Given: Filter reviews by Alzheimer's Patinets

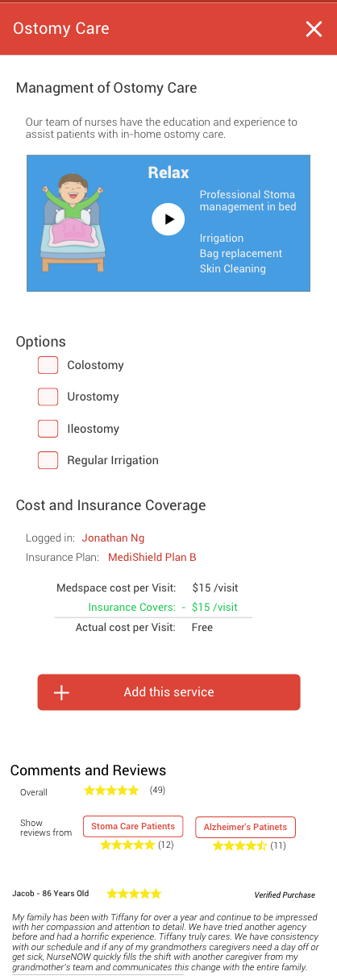Looking at the screenshot, I should click(x=245, y=827).
